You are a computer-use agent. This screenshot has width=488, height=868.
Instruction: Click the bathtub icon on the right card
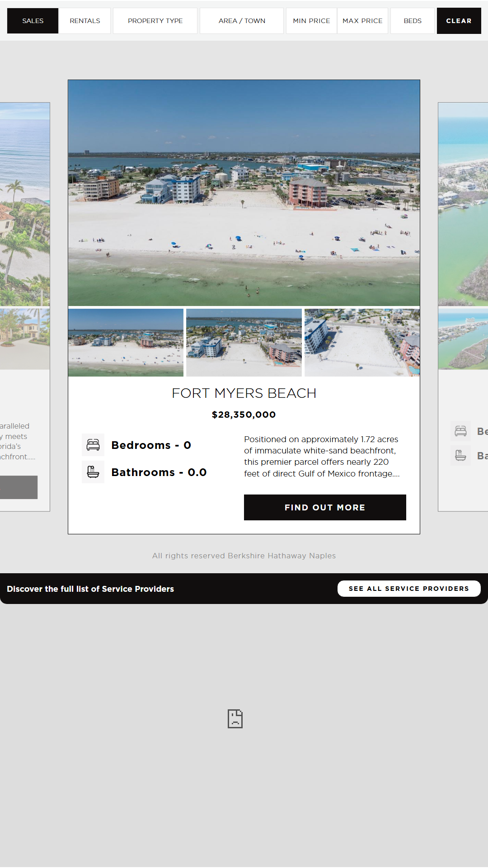point(460,455)
